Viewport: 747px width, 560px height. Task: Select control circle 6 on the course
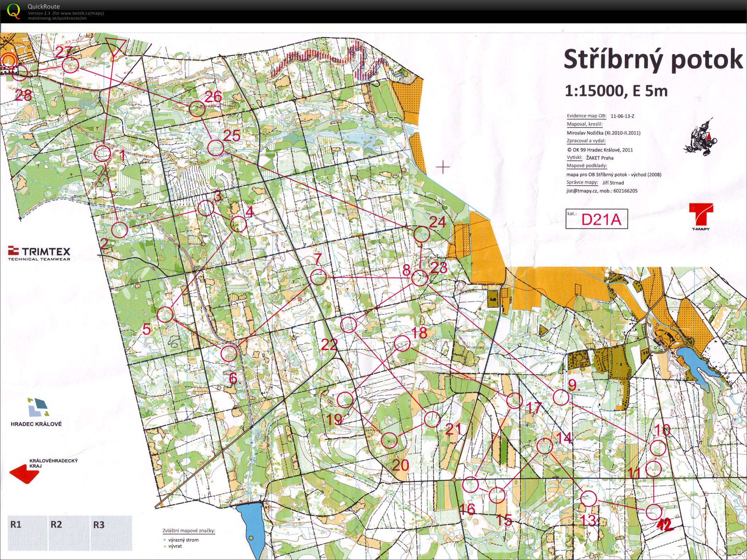tap(228, 353)
